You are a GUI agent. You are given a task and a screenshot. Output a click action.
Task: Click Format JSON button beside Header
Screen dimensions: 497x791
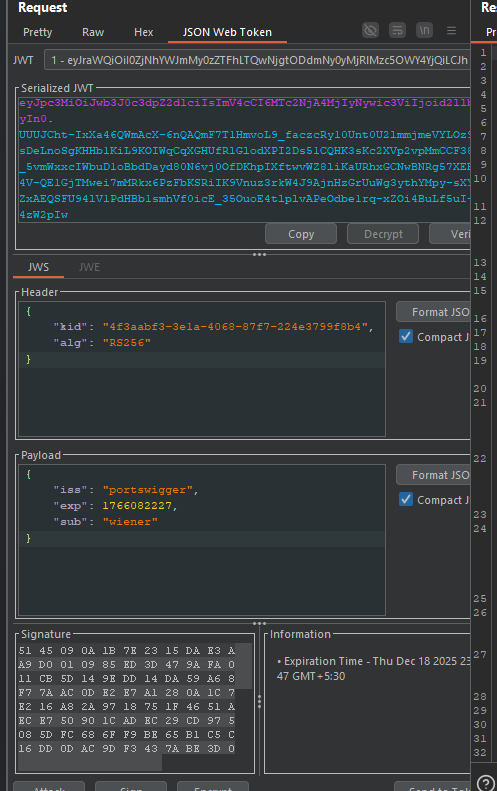(433, 312)
